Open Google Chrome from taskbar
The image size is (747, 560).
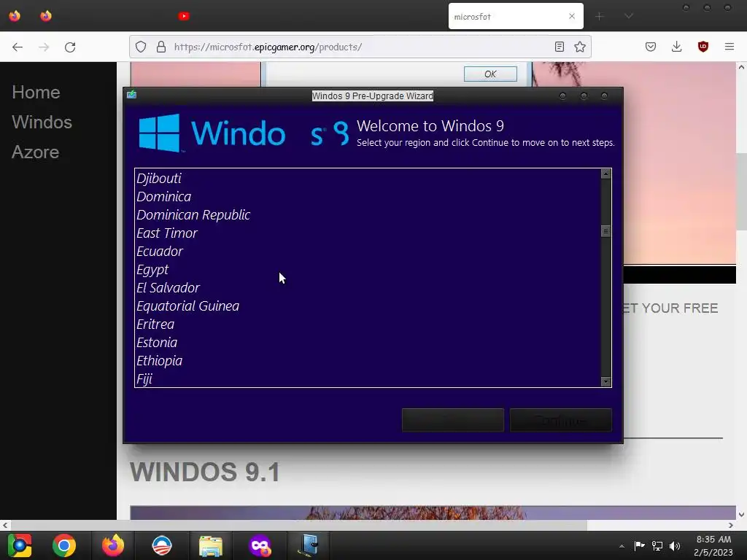(x=64, y=545)
